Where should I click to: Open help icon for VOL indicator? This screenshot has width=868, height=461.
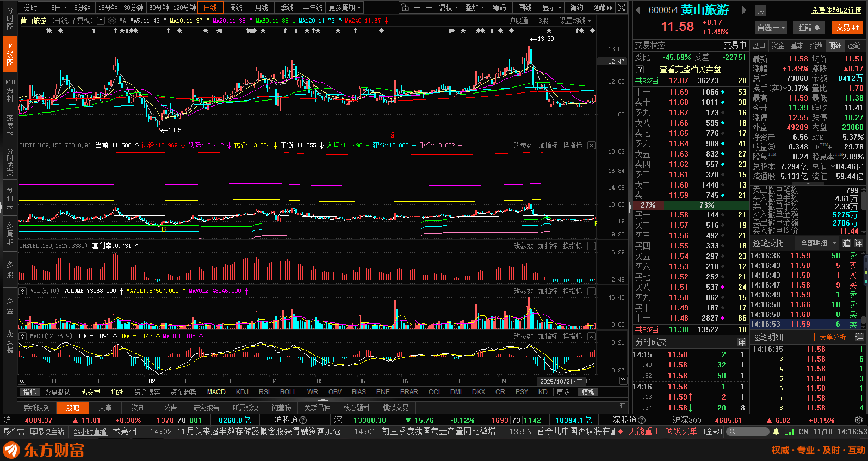pos(23,291)
